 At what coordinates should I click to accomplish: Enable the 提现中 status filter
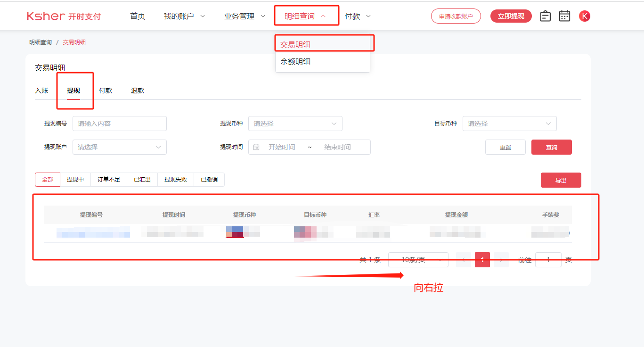75,179
